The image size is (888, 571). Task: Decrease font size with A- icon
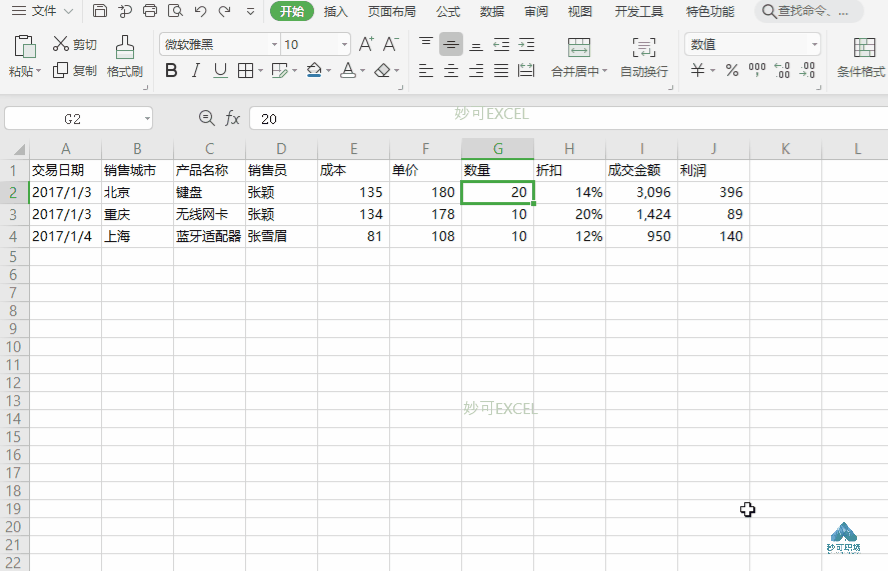(x=391, y=44)
